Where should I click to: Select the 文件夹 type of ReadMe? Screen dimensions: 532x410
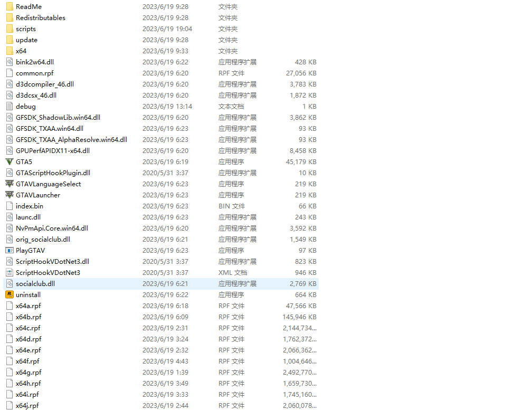[228, 6]
